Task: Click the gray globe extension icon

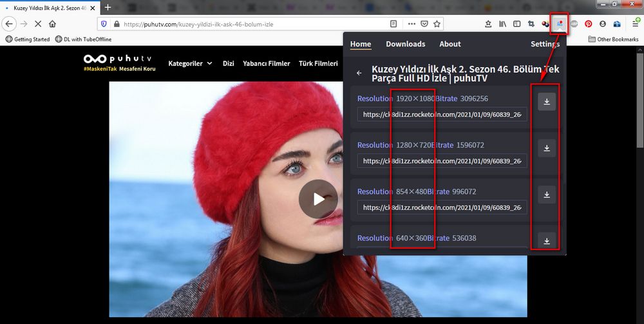Action: [x=574, y=24]
